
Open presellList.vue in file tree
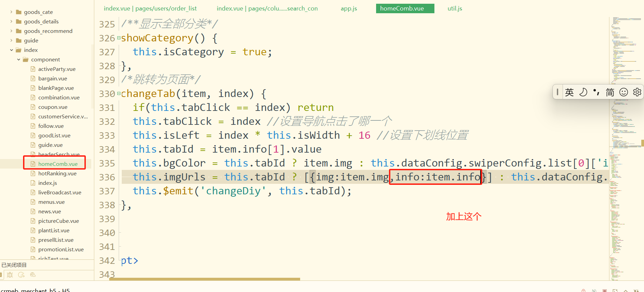(x=56, y=240)
